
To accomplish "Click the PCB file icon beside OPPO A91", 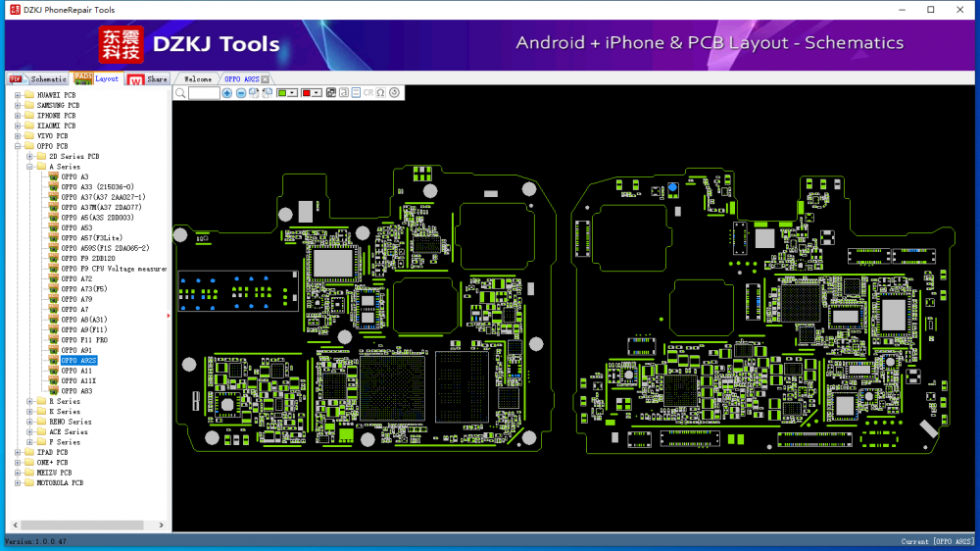I will pos(54,350).
